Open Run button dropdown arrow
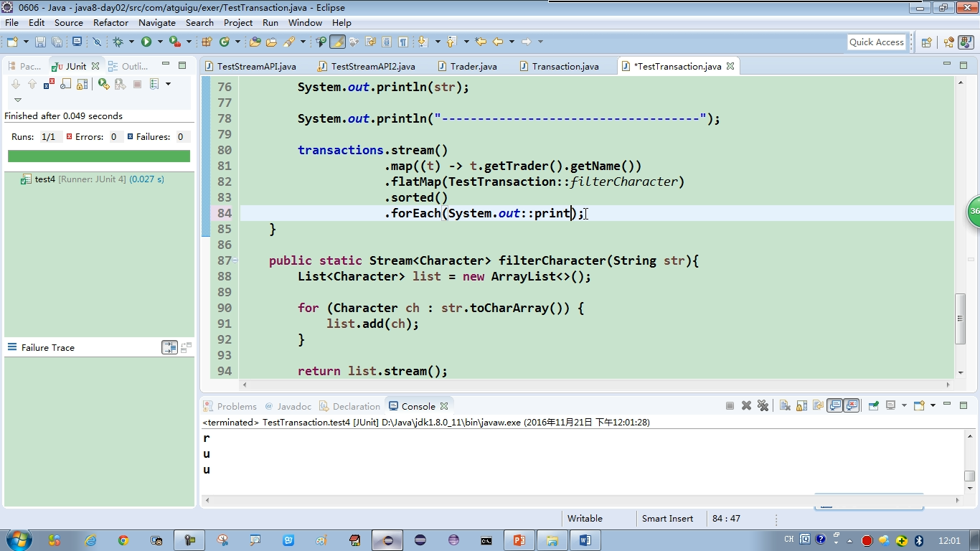Screen dimensions: 980x551 [x=160, y=42]
